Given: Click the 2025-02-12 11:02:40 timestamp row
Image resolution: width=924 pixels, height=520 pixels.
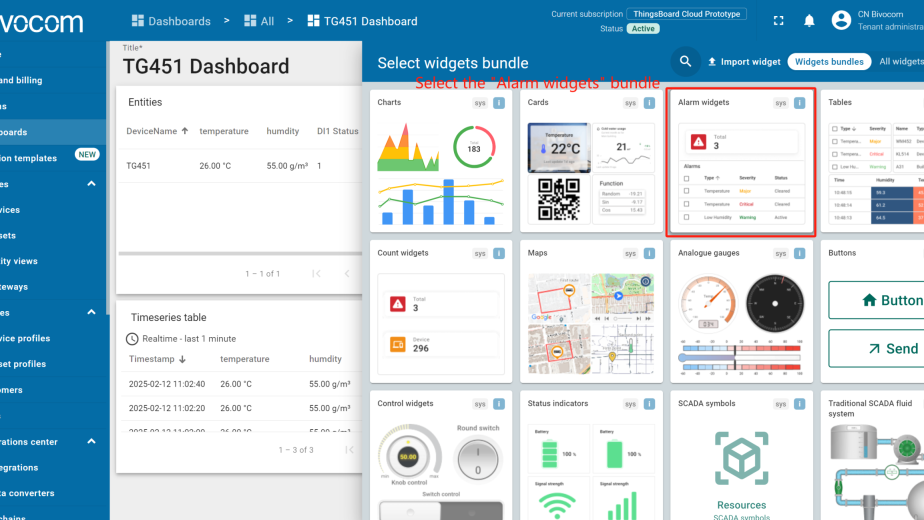Looking at the screenshot, I should coord(242,384).
